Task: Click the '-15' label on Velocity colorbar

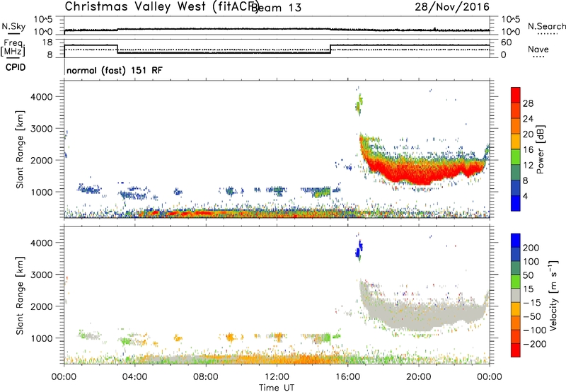Action: point(532,303)
